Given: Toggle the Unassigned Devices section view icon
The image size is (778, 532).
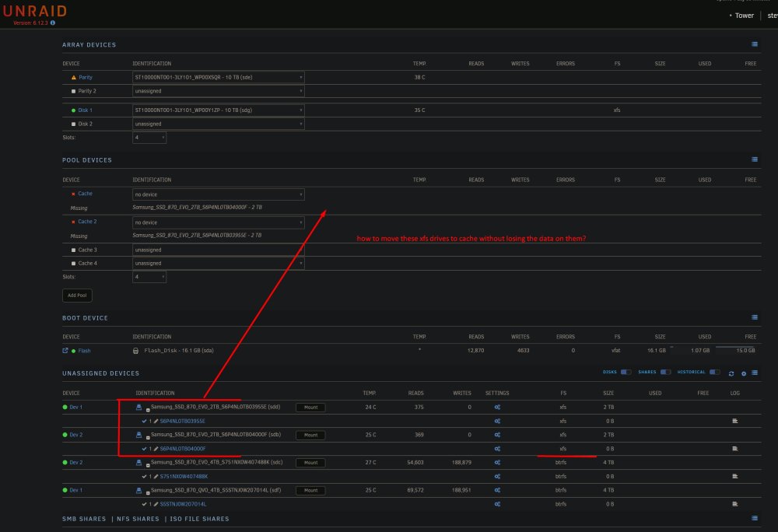Looking at the screenshot, I should (754, 373).
